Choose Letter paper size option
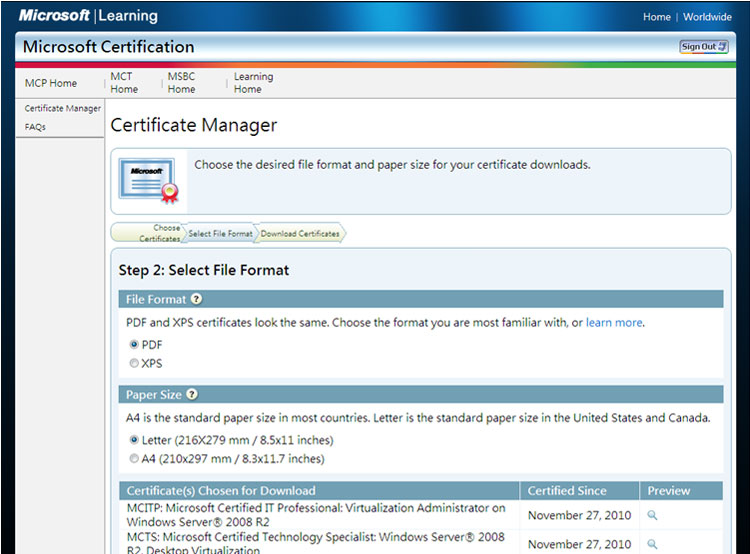This screenshot has height=554, width=750. click(134, 440)
